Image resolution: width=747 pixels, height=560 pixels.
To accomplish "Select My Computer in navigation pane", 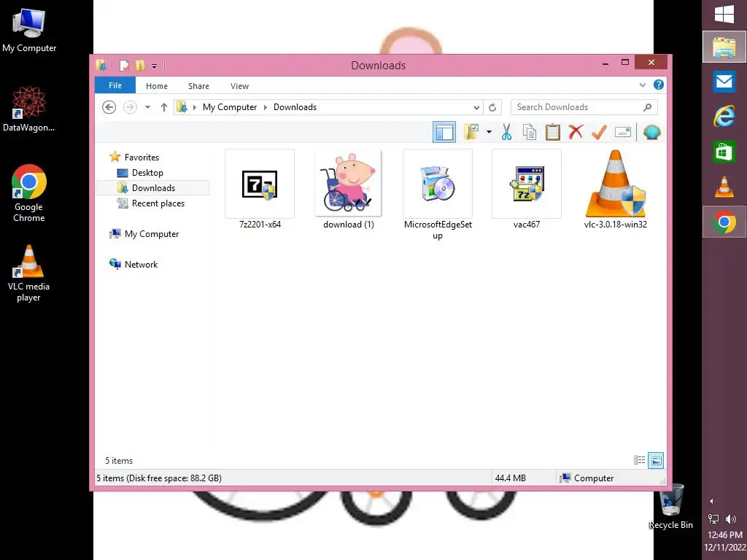I will (x=152, y=234).
